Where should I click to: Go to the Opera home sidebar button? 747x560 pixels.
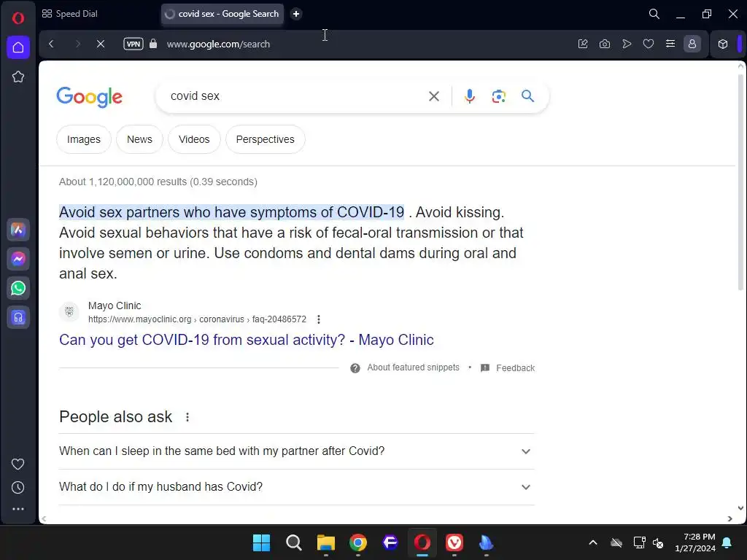[x=18, y=47]
